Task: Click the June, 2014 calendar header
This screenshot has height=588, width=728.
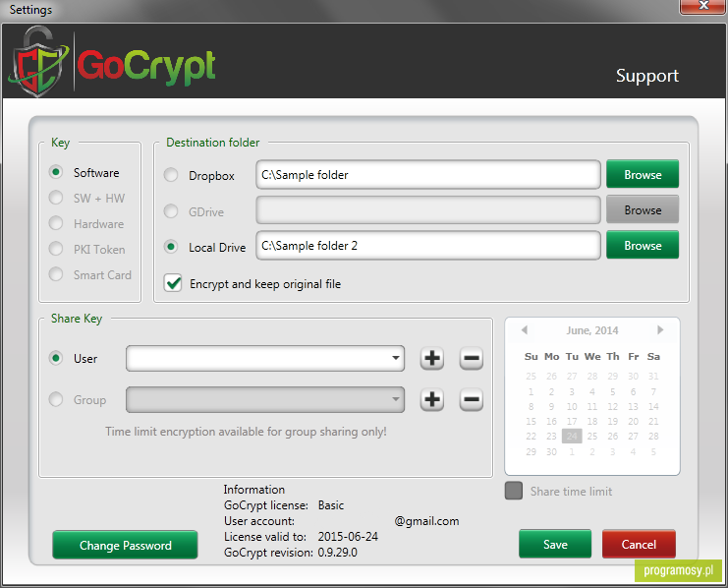Action: coord(592,330)
